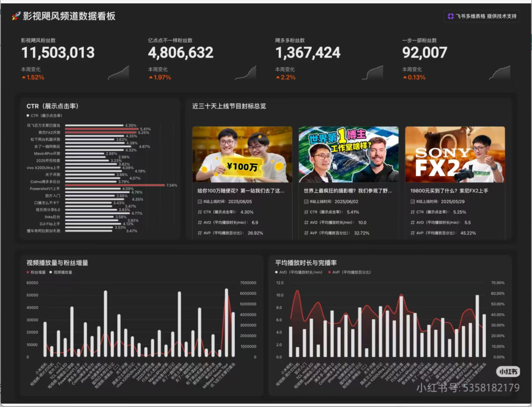Click the # icon beside AVD 6.9
532x407 pixels.
point(200,223)
